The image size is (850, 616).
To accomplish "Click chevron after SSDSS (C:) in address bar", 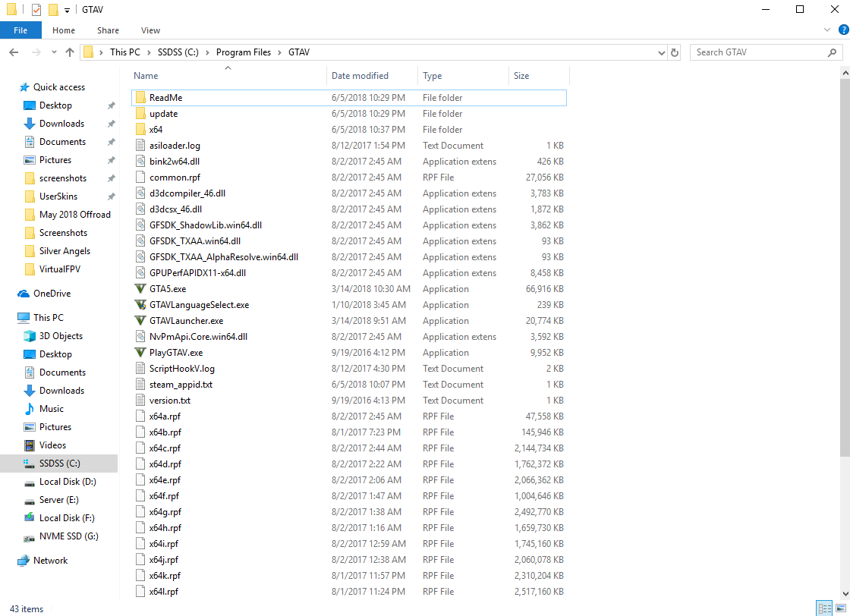I will pyautogui.click(x=207, y=52).
